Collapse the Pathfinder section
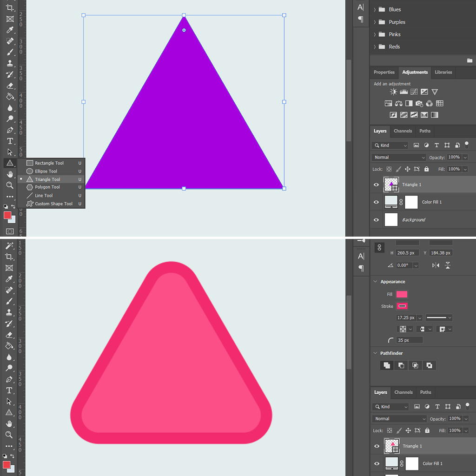This screenshot has width=476, height=476. [375, 353]
